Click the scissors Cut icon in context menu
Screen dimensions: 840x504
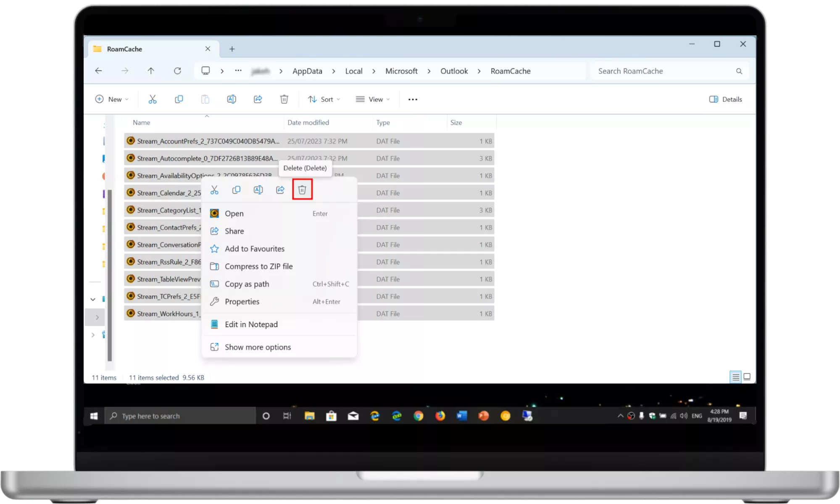[x=214, y=190]
